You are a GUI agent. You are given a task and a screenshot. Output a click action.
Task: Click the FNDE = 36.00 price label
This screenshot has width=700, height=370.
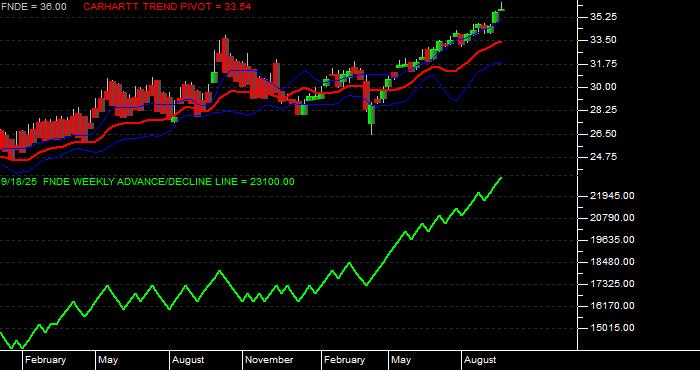(x=33, y=7)
